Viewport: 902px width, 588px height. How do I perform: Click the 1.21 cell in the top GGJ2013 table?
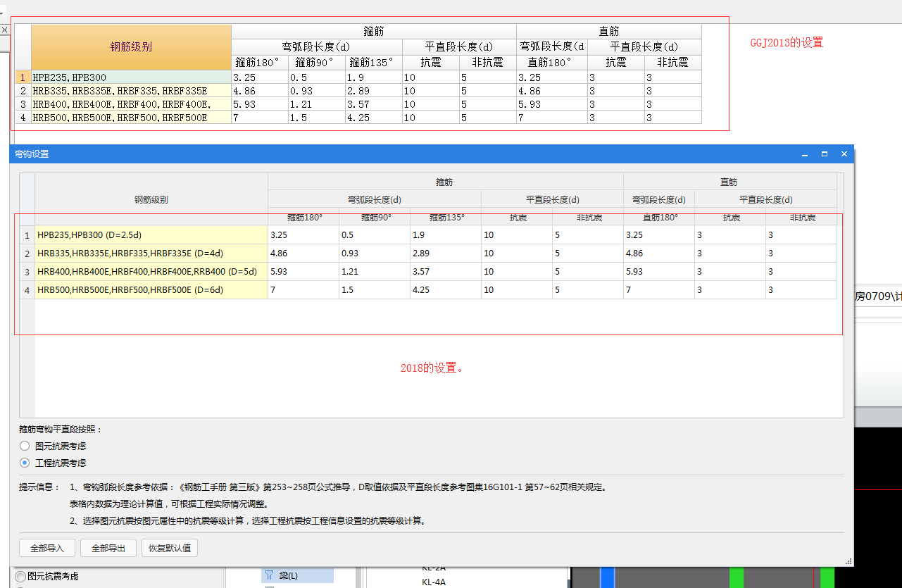pos(317,104)
